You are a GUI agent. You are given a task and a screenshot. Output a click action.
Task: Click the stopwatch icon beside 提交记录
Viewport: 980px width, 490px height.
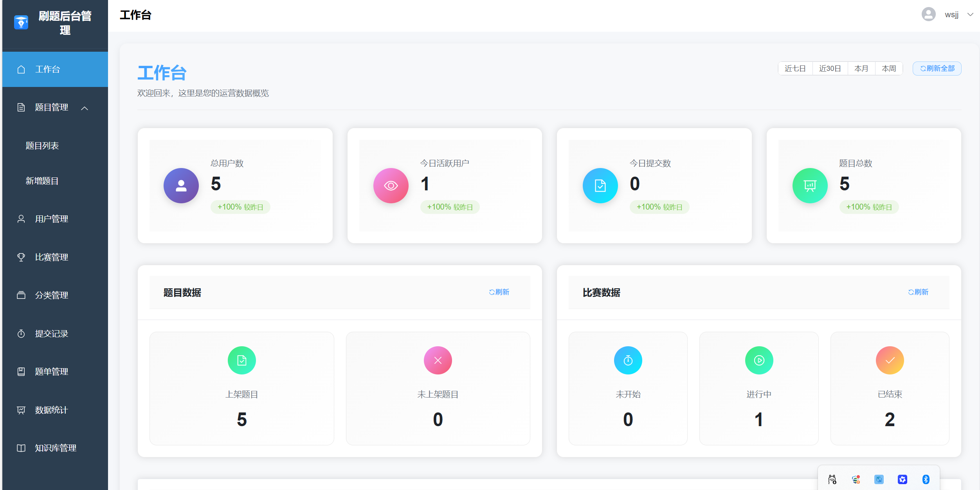(21, 334)
